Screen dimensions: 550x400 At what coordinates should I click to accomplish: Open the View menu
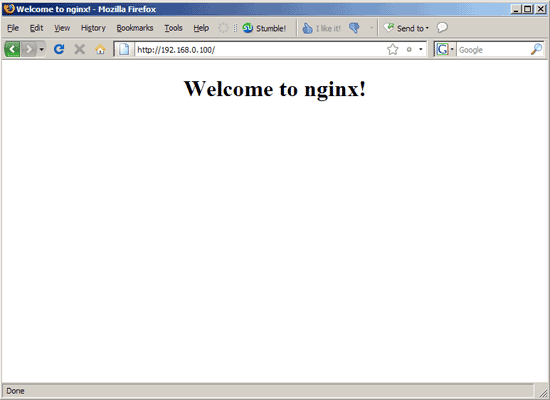[x=62, y=28]
